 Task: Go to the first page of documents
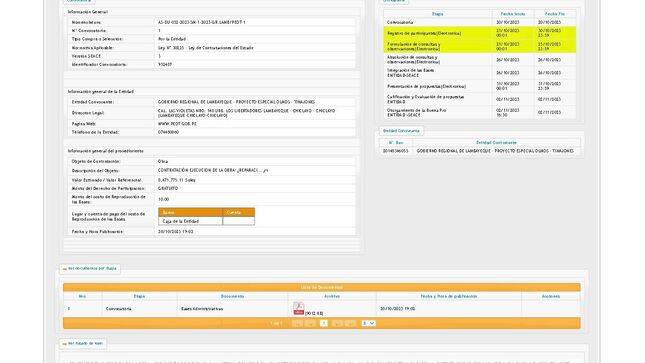point(297,323)
